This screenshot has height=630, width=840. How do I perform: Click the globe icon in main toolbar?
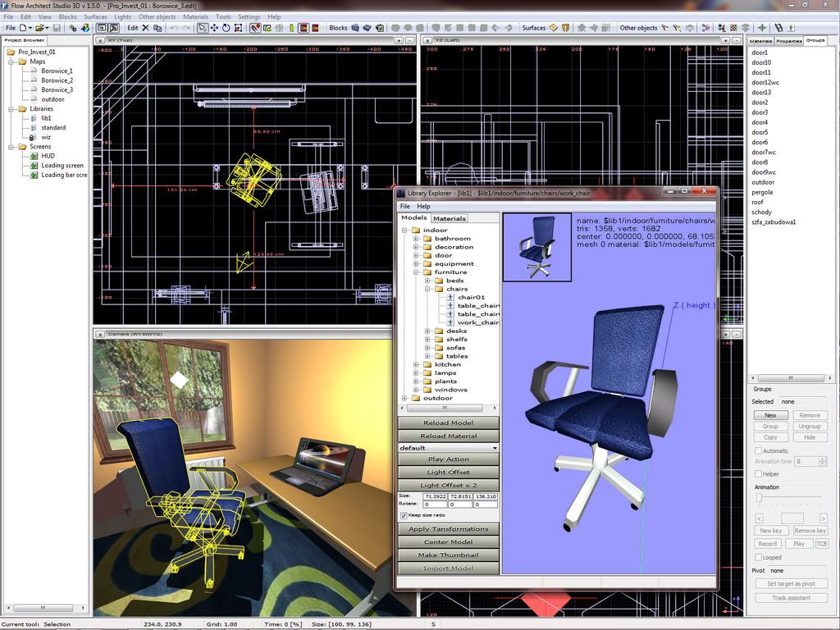pos(85,28)
